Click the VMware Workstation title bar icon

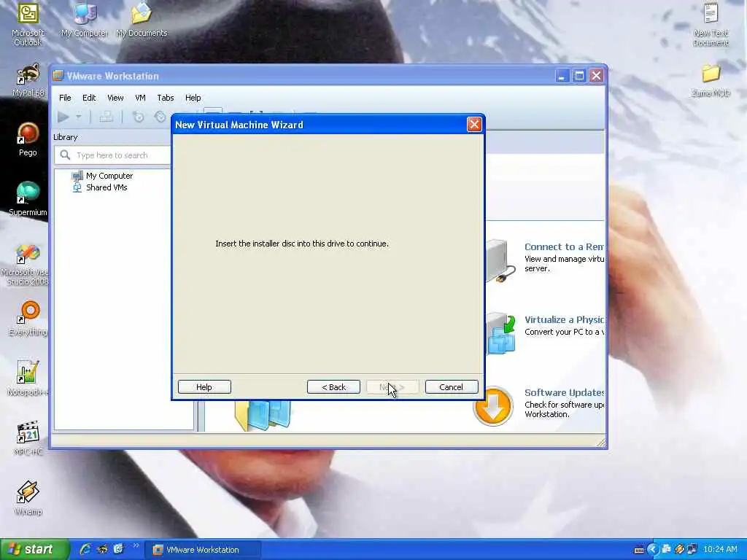tap(58, 76)
